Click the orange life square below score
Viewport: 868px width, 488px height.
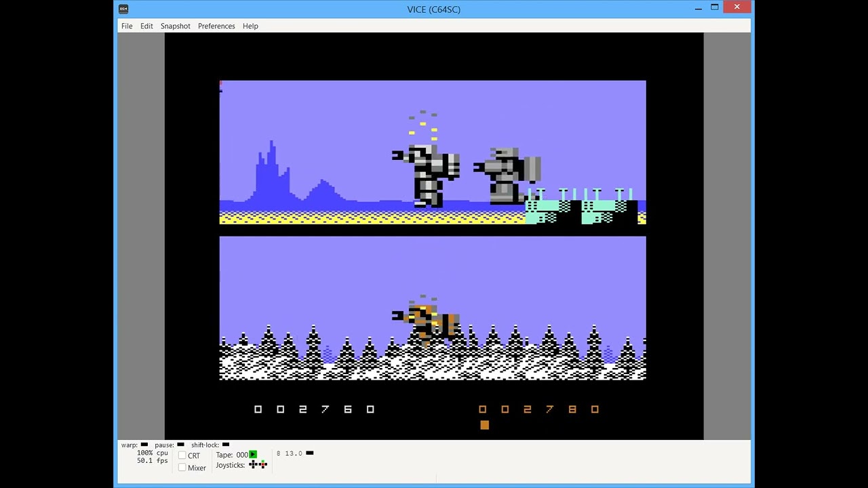pos(484,425)
